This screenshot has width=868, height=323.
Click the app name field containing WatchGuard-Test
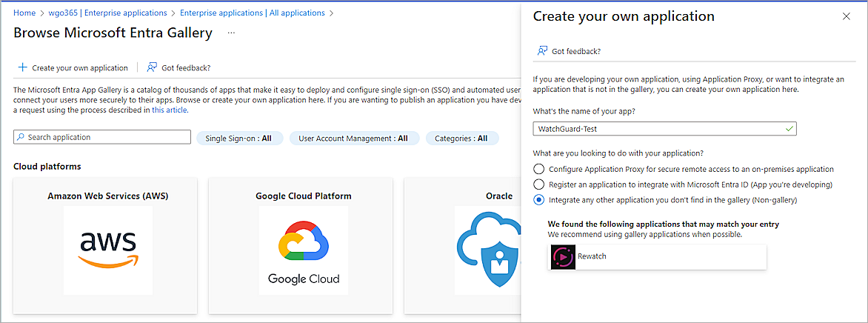[665, 129]
